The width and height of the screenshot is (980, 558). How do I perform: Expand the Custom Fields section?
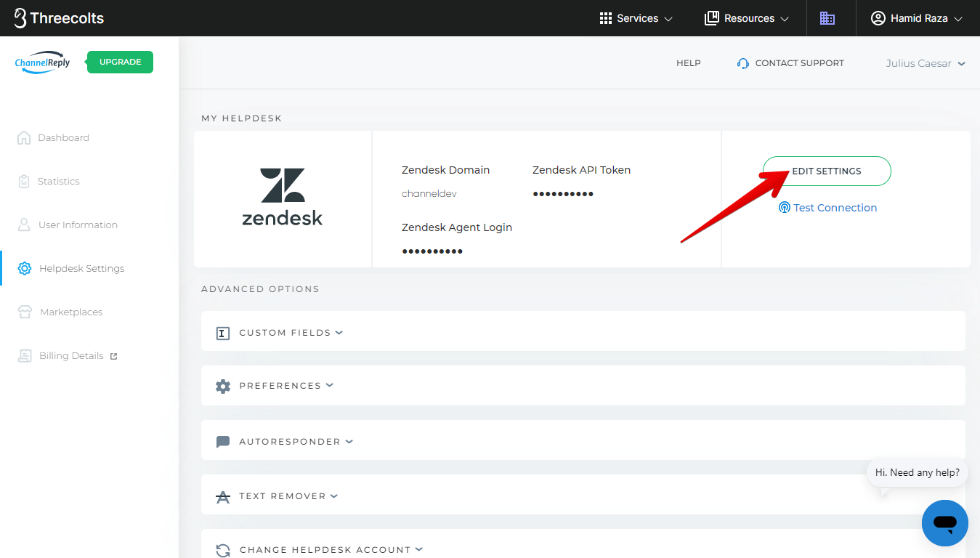pyautogui.click(x=583, y=331)
